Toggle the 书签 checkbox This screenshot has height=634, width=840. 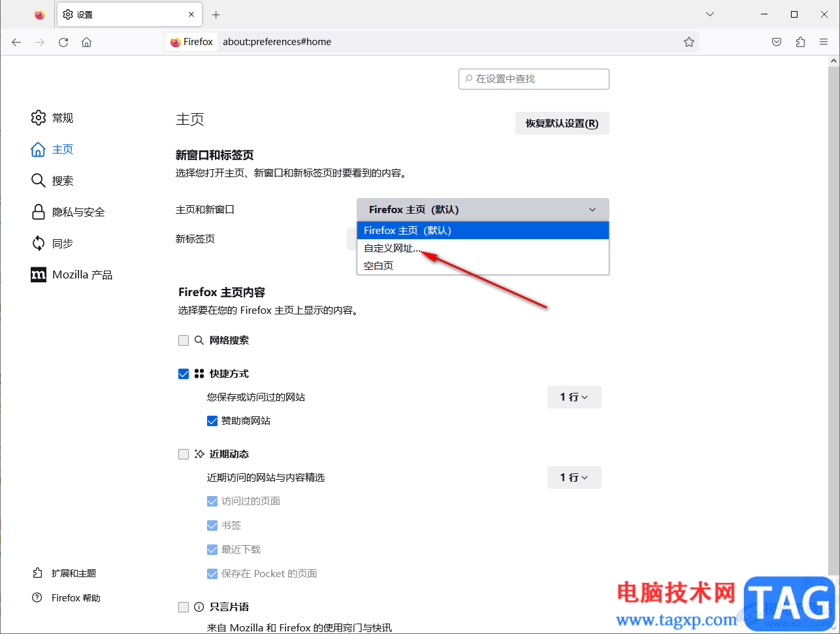212,526
